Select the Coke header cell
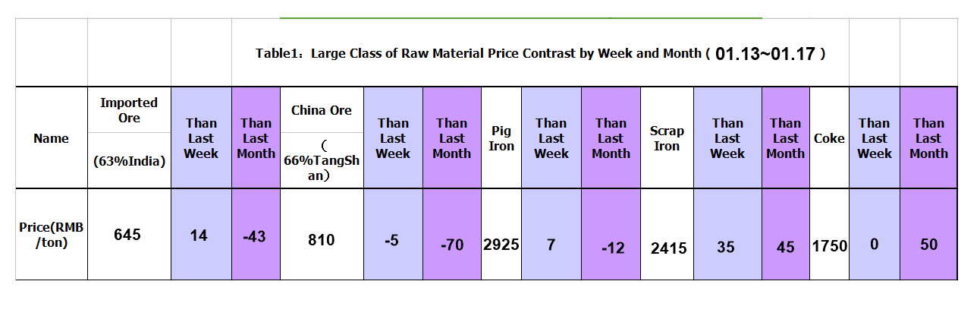The height and width of the screenshot is (316, 980). pyautogui.click(x=829, y=138)
